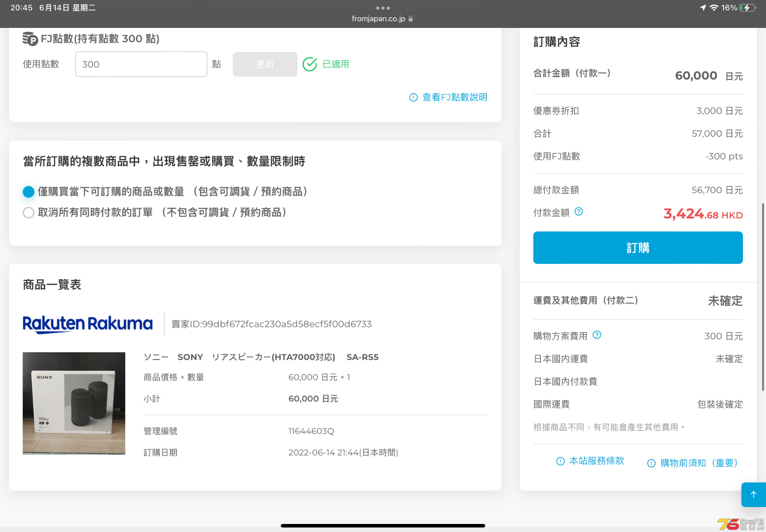
Task: Click the 小計 60,000 日元 subtotal text
Action: tap(313, 399)
